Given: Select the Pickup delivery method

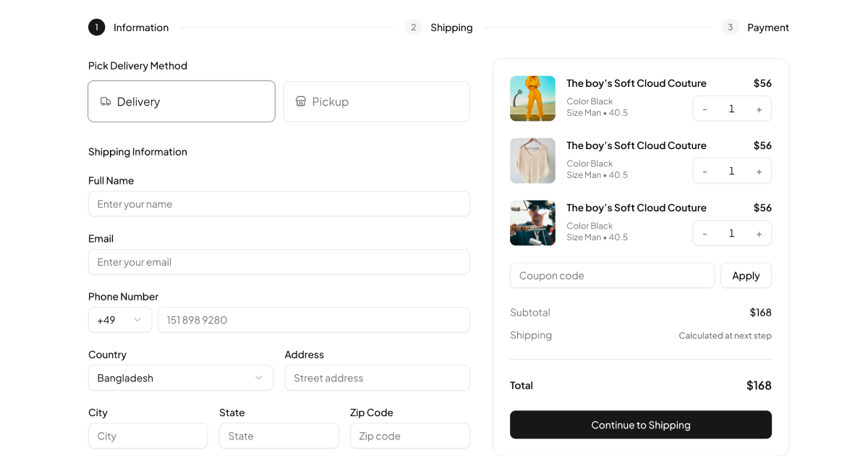Looking at the screenshot, I should point(376,101).
